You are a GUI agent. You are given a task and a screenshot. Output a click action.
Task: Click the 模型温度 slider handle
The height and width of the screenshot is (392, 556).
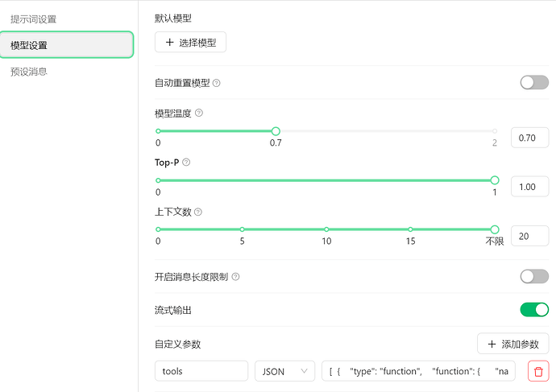pyautogui.click(x=276, y=130)
